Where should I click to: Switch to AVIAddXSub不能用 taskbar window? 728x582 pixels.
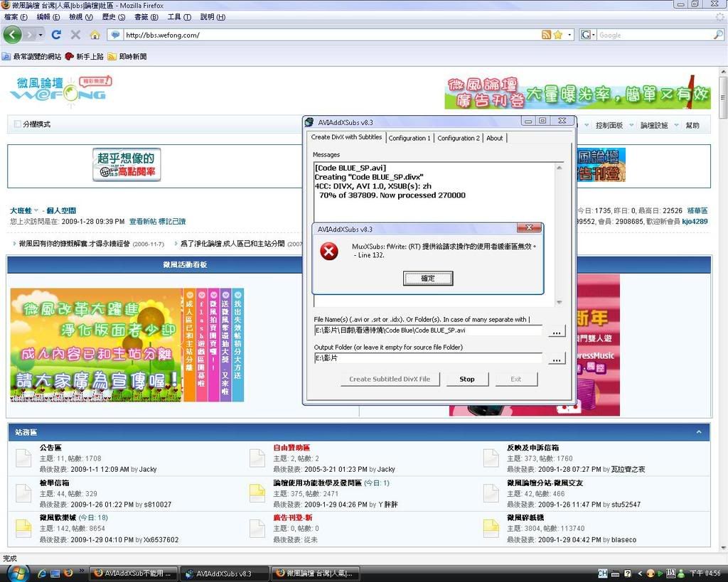(134, 573)
